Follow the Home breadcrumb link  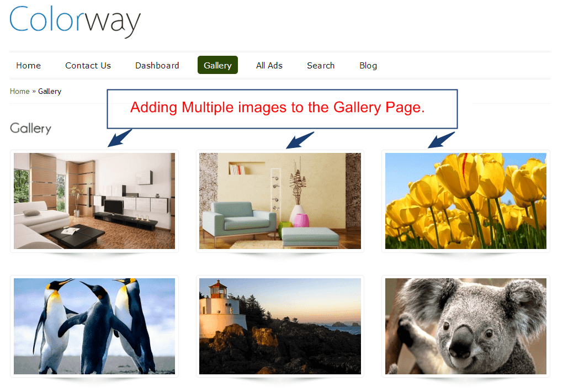pyautogui.click(x=19, y=91)
